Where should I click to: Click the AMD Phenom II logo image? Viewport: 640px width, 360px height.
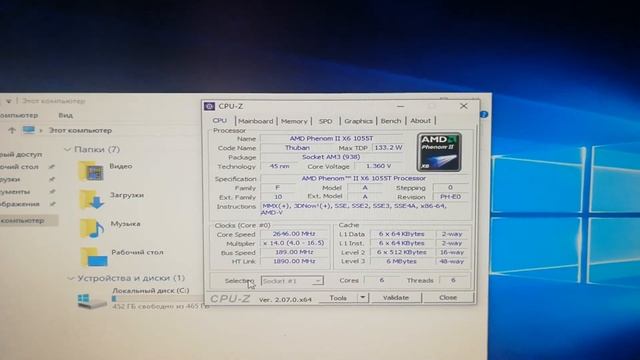(x=439, y=152)
